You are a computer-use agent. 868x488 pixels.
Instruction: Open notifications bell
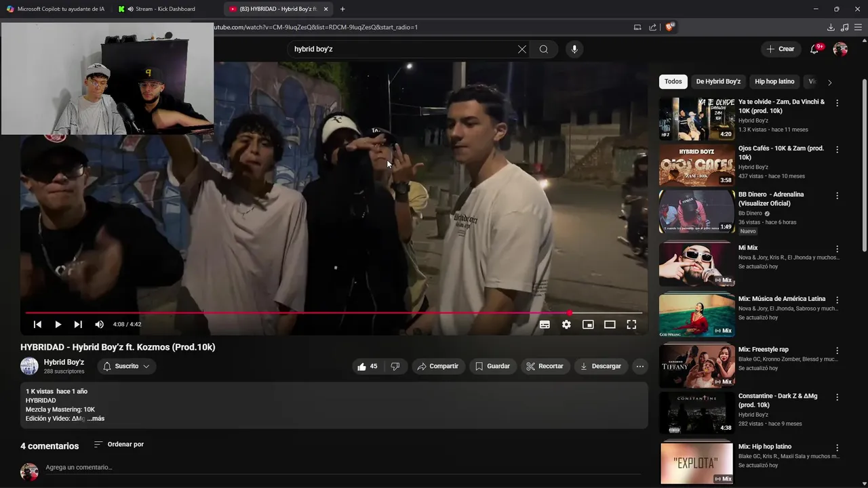(814, 49)
